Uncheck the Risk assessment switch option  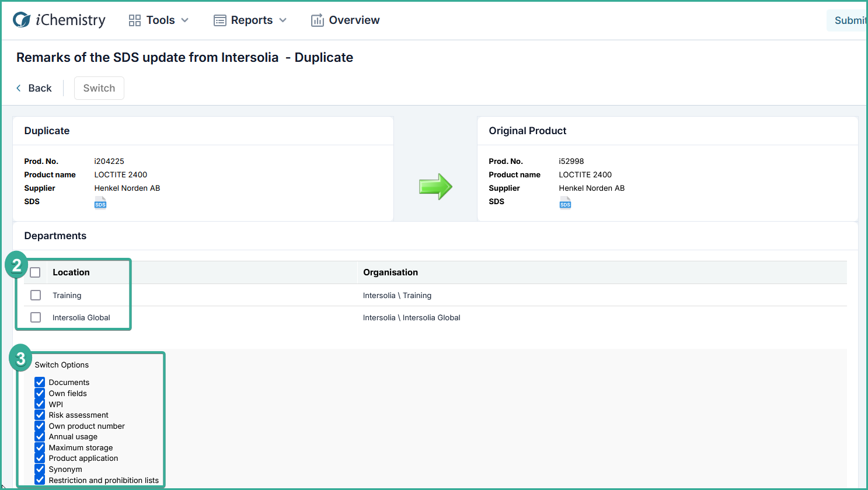pos(40,415)
